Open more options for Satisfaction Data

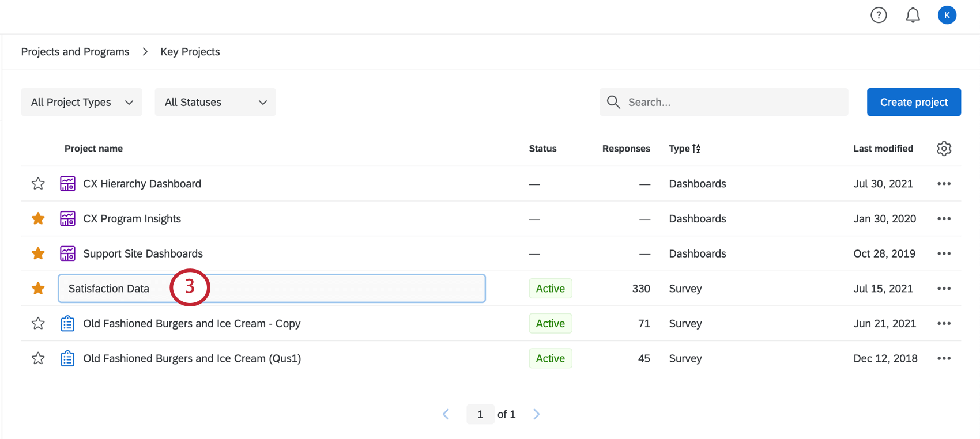944,289
